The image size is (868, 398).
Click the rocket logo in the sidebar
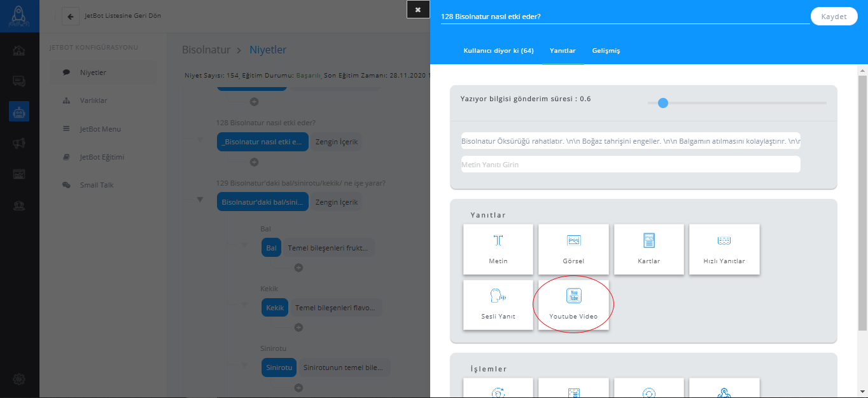(19, 16)
